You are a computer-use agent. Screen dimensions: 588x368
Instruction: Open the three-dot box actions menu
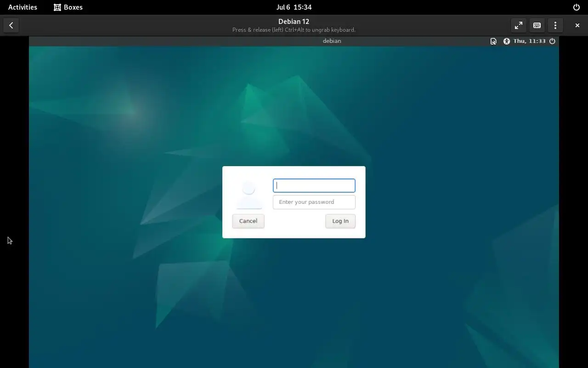[555, 25]
